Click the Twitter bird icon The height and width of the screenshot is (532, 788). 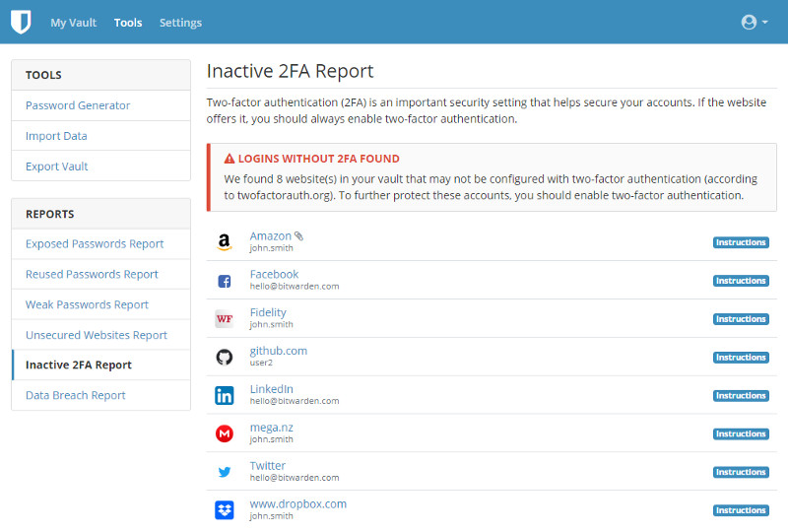tap(225, 472)
